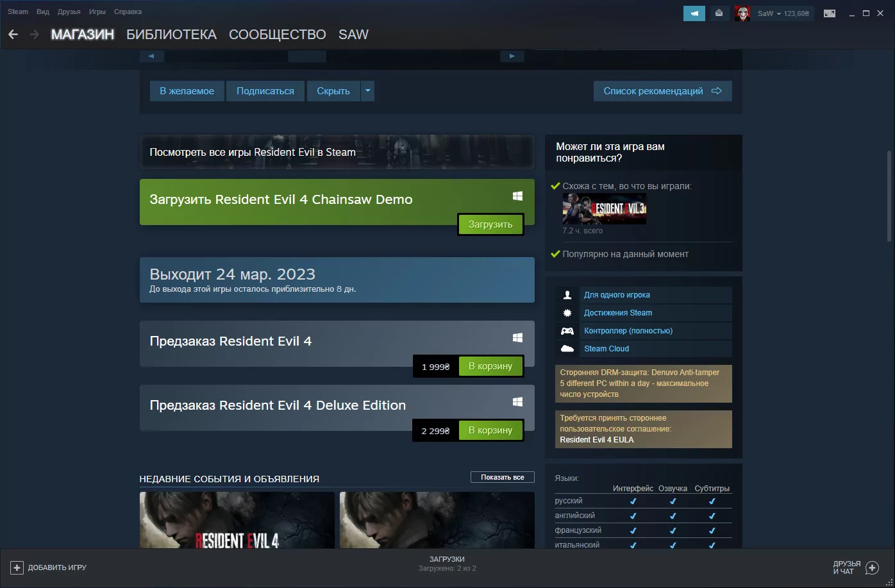Click the forward navigation arrow
Viewport: 895px width, 588px height.
click(34, 35)
